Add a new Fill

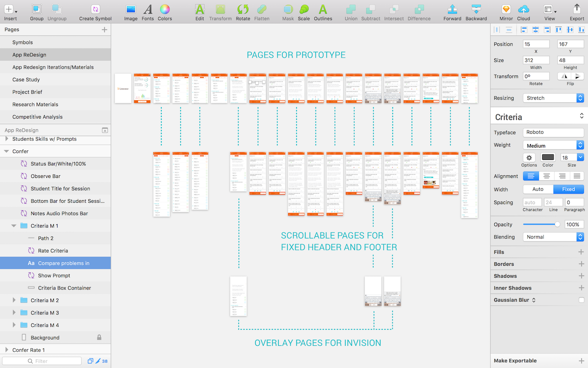(581, 252)
